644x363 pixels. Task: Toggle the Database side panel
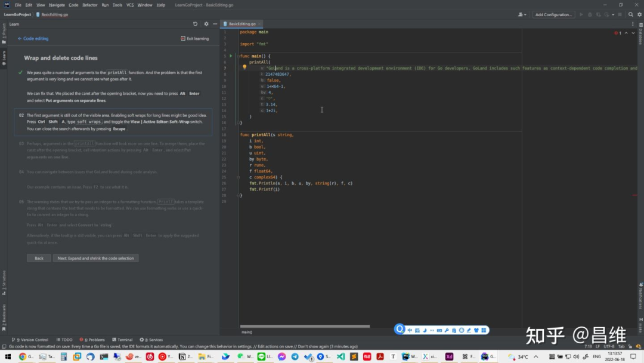tap(640, 36)
